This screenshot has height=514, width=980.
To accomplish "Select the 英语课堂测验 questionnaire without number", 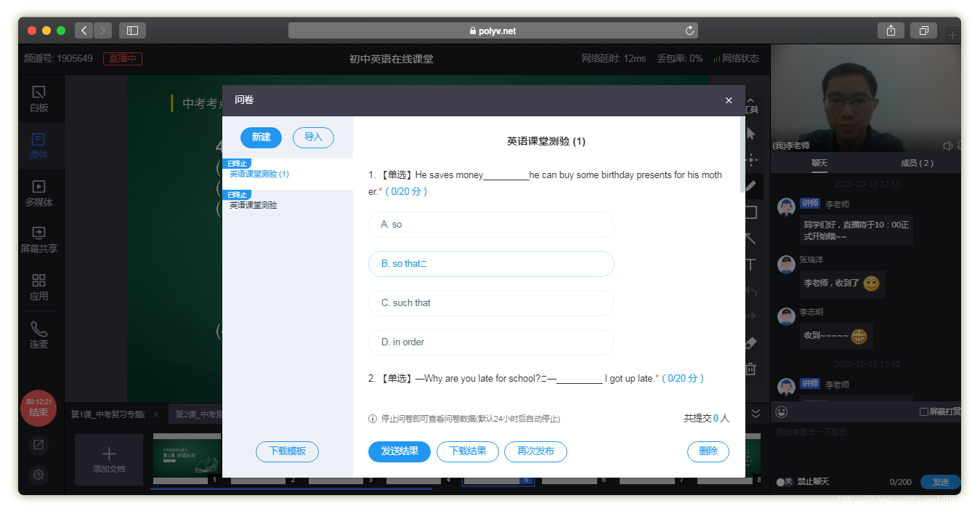I will pos(254,206).
